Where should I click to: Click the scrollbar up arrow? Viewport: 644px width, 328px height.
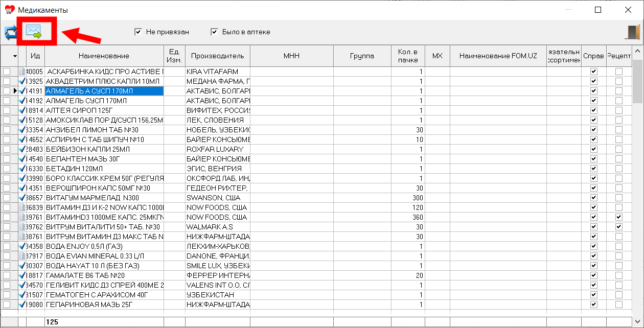coord(637,51)
